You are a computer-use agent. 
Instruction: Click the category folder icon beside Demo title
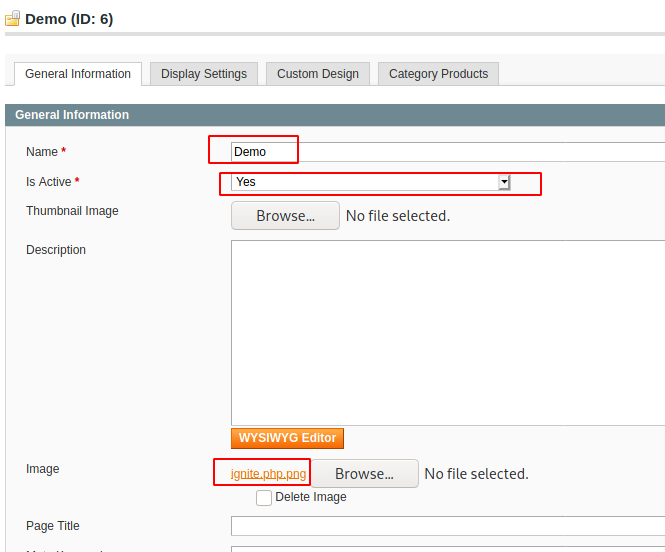[x=12, y=18]
